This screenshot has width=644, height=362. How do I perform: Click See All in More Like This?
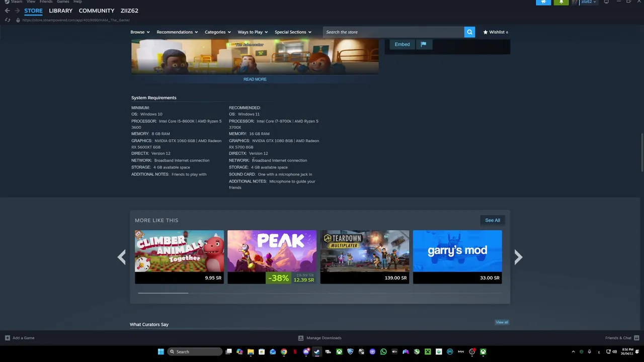click(493, 220)
